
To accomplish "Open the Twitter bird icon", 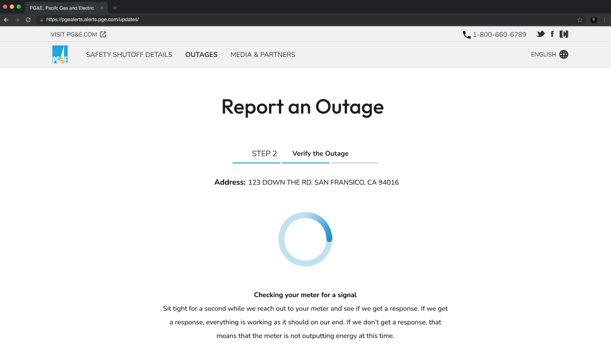I will [540, 34].
